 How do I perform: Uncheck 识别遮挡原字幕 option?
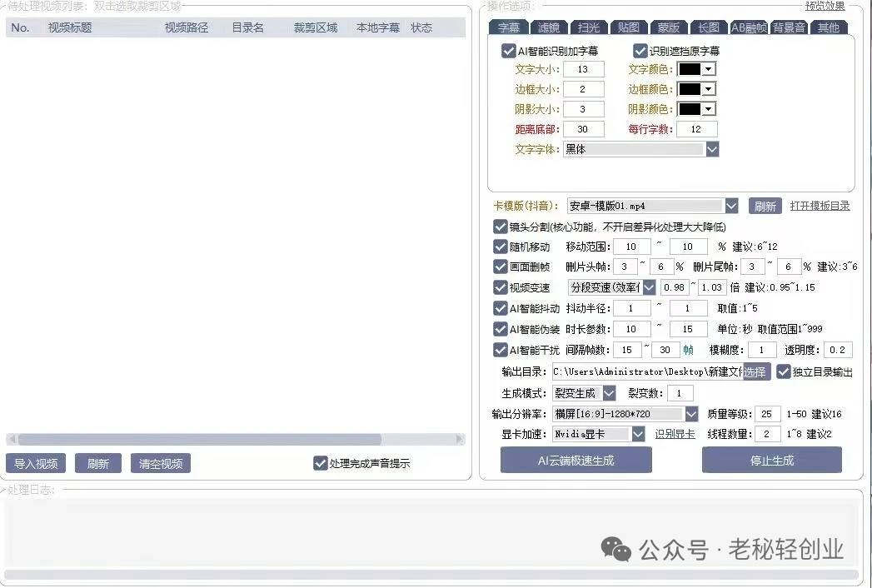point(640,51)
